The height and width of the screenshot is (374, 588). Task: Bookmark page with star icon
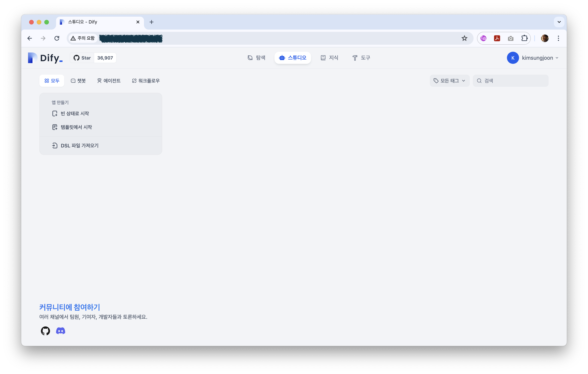pyautogui.click(x=464, y=38)
